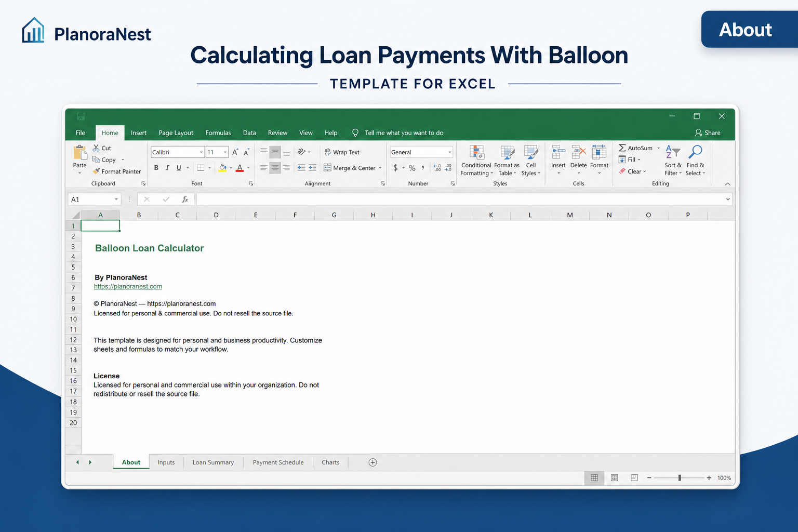Click the zoom slider handle
Screen dimensions: 798x532
(x=680, y=477)
